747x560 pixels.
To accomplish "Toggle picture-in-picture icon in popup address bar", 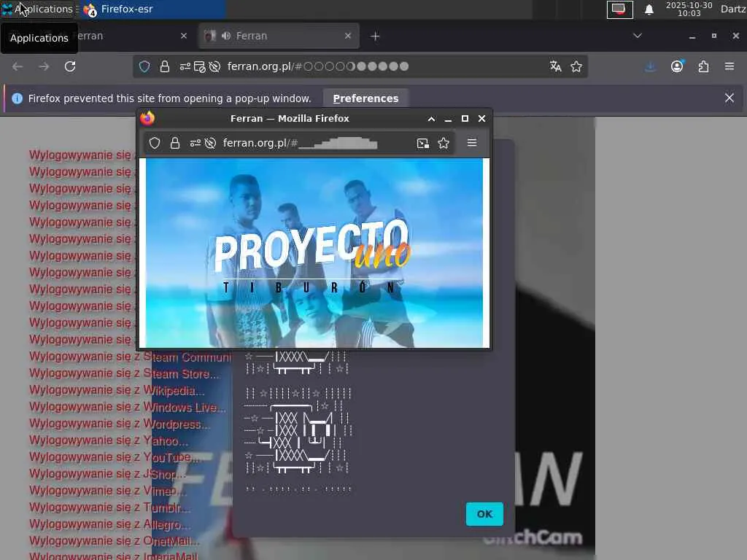I will (x=422, y=143).
